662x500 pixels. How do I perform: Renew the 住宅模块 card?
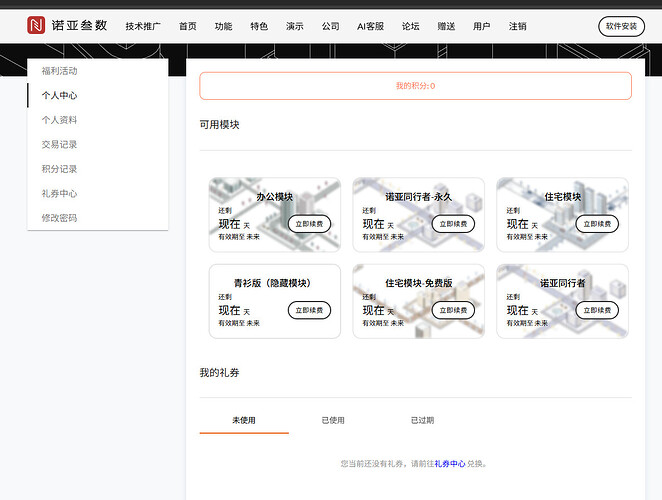tap(597, 224)
